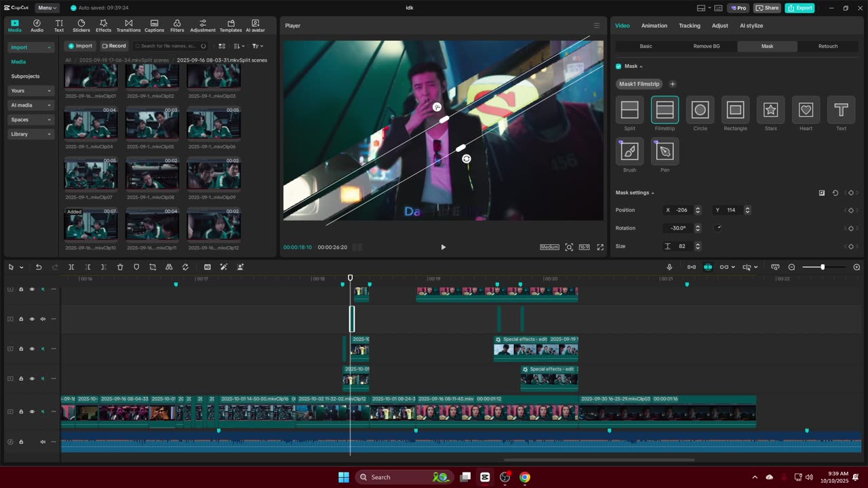Expand the AI media sidebar section

tap(31, 105)
